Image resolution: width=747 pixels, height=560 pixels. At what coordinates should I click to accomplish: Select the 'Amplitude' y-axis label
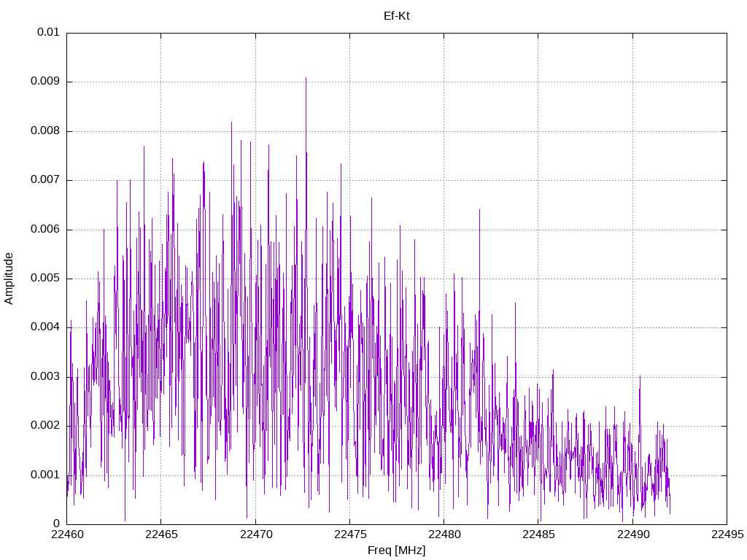(x=9, y=279)
